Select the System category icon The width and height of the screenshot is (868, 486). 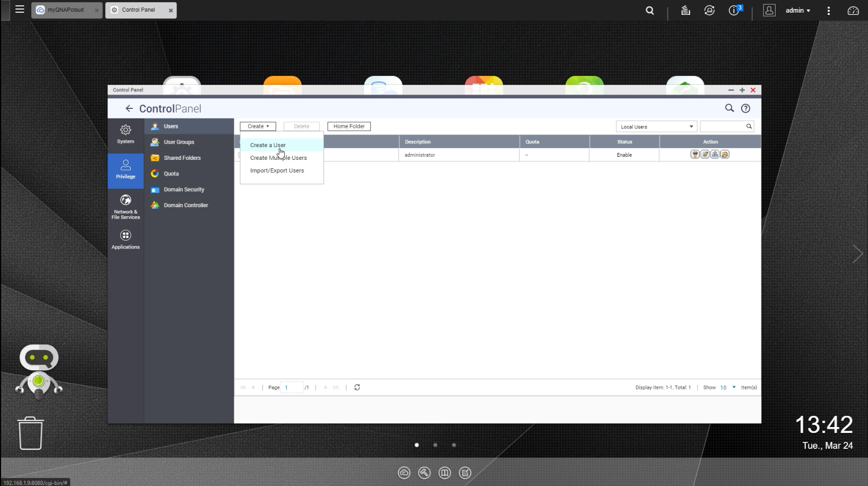pyautogui.click(x=125, y=134)
